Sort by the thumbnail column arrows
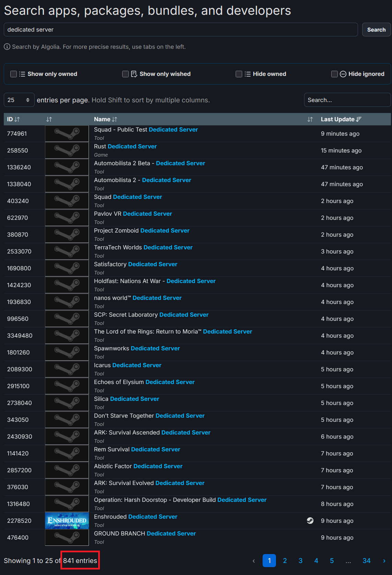 [49, 119]
